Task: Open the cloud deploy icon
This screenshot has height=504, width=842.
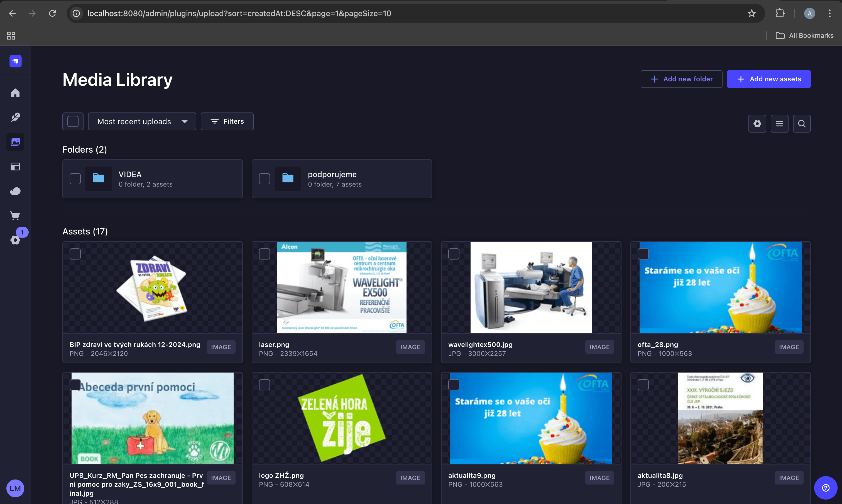Action: tap(15, 191)
